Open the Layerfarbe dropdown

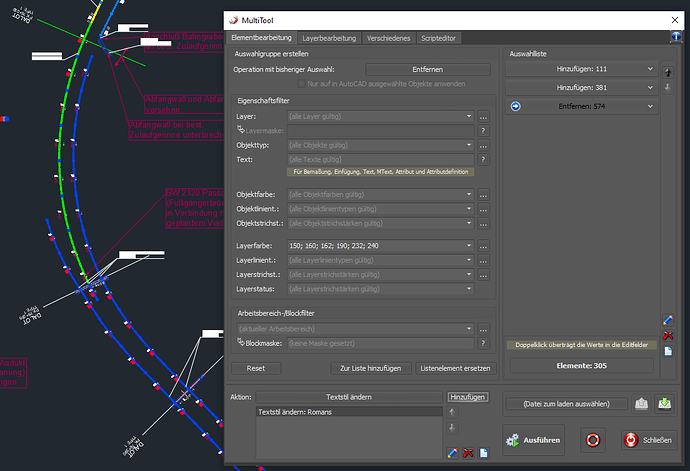pos(469,246)
